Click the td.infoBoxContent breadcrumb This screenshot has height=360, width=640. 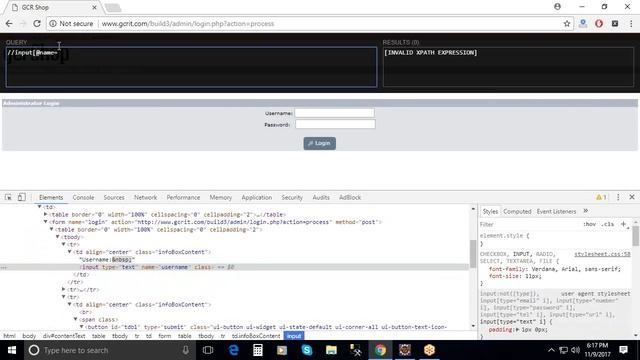[x=256, y=336]
